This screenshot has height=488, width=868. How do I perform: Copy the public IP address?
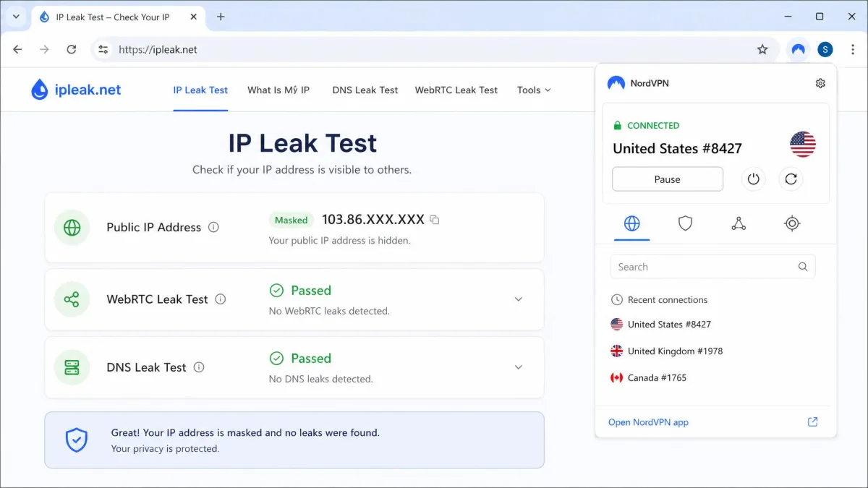coord(434,220)
